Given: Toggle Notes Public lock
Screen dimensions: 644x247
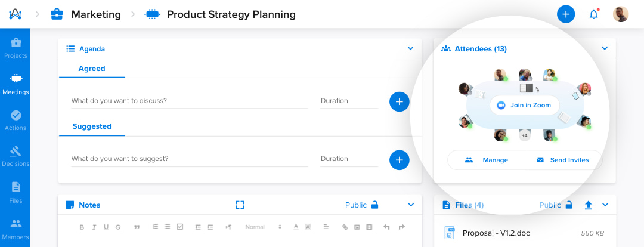Looking at the screenshot, I should click(374, 205).
